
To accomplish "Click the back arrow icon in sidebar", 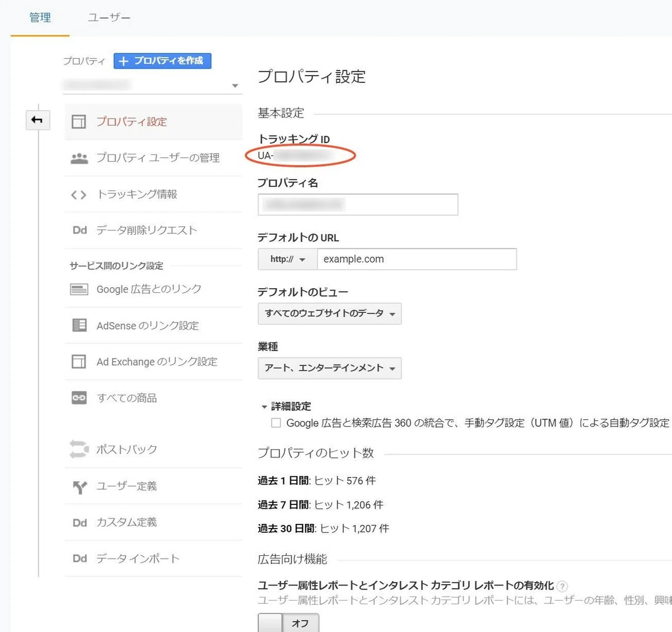I will pyautogui.click(x=38, y=120).
